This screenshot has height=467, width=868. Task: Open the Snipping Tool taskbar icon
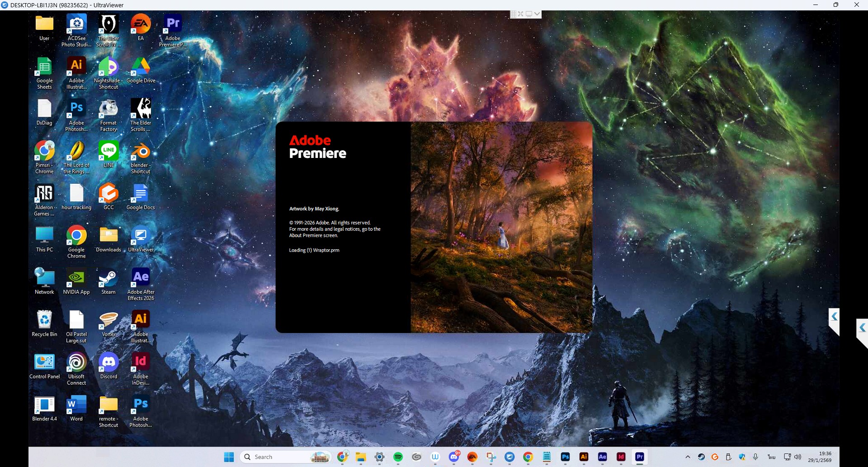point(491,457)
